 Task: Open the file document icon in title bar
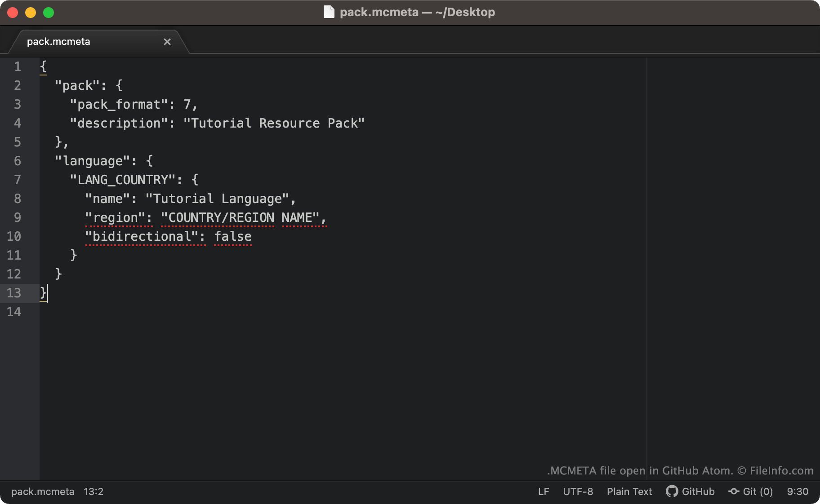pos(329,12)
